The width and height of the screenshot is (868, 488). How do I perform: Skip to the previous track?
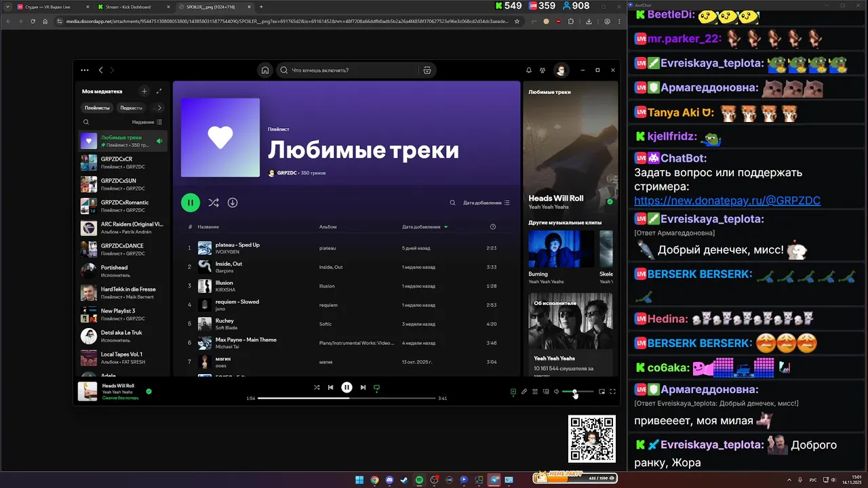pyautogui.click(x=330, y=388)
